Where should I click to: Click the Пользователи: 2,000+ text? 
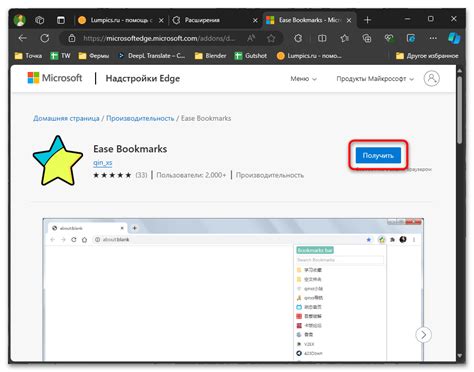tap(191, 175)
